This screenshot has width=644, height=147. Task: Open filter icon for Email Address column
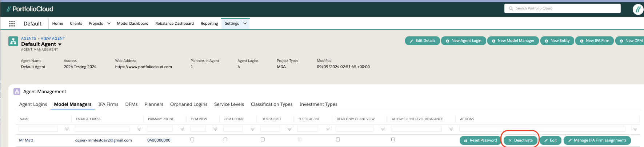[x=139, y=129]
